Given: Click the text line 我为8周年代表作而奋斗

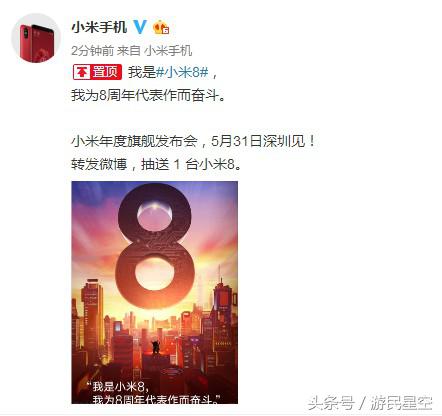Looking at the screenshot, I should (x=148, y=96).
